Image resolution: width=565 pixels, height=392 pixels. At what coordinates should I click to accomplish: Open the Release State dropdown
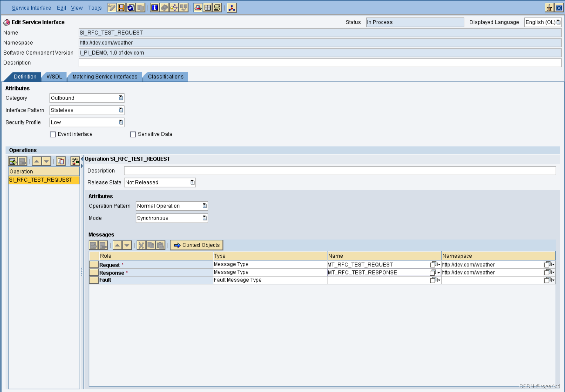(x=192, y=183)
